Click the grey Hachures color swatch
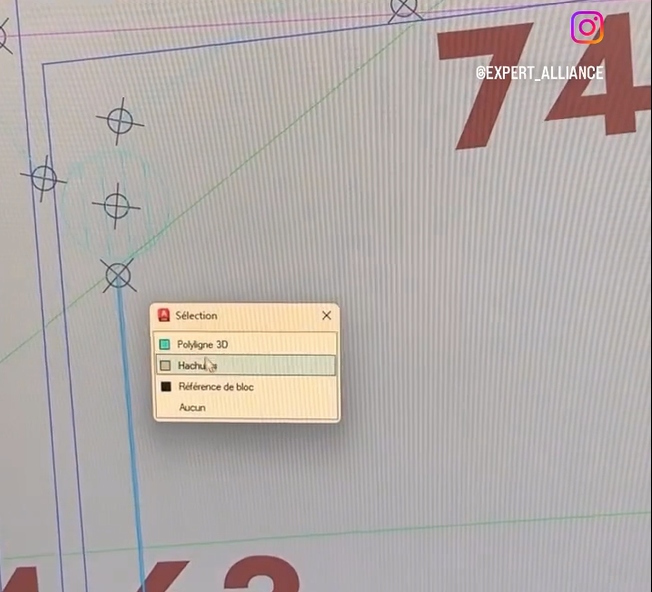 point(165,365)
